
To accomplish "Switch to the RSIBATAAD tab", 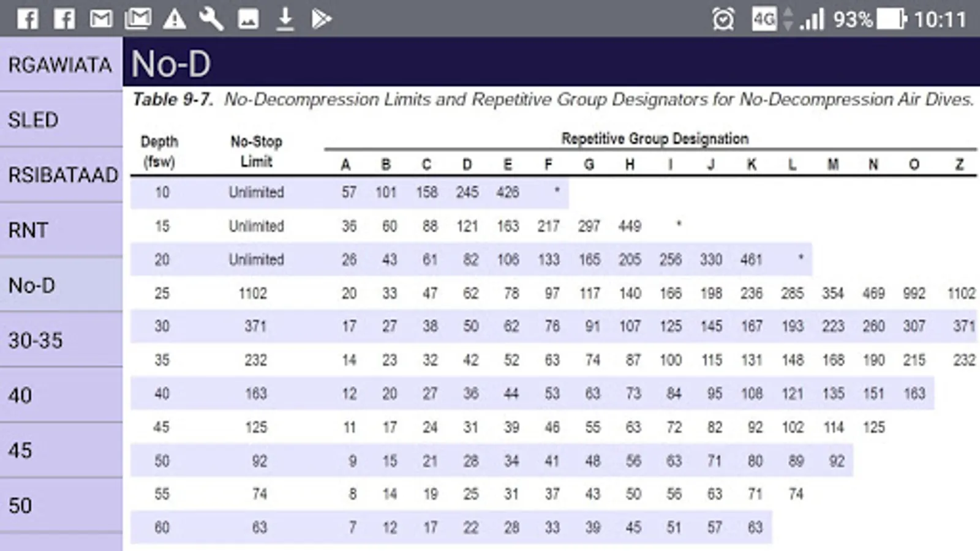I will 61,174.
